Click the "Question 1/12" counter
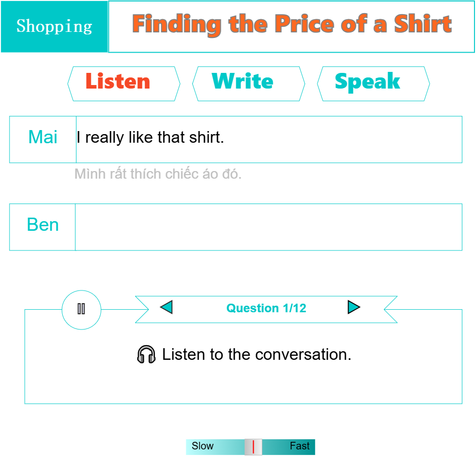476x457 pixels. point(266,308)
